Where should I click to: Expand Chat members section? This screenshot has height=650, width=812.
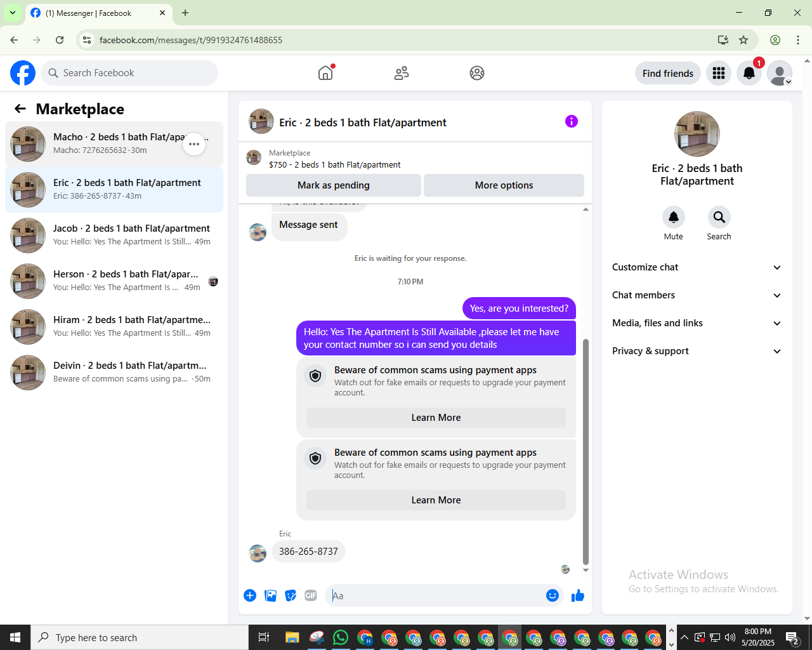pyautogui.click(x=697, y=295)
